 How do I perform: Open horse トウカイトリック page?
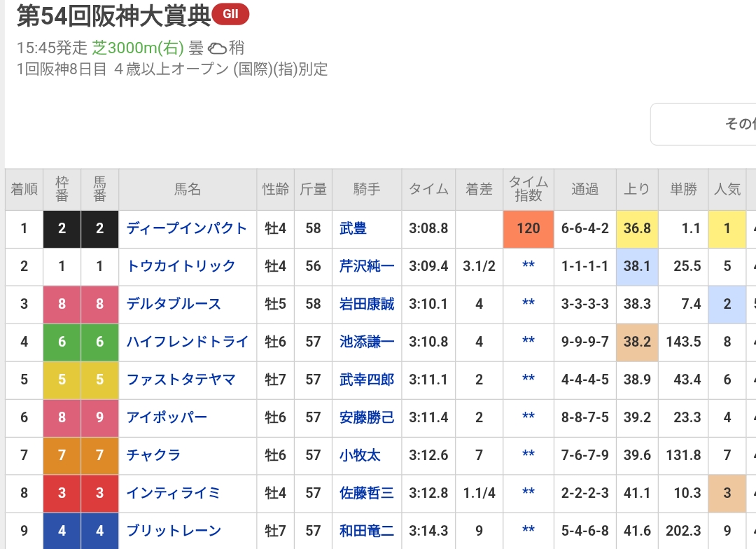181,266
